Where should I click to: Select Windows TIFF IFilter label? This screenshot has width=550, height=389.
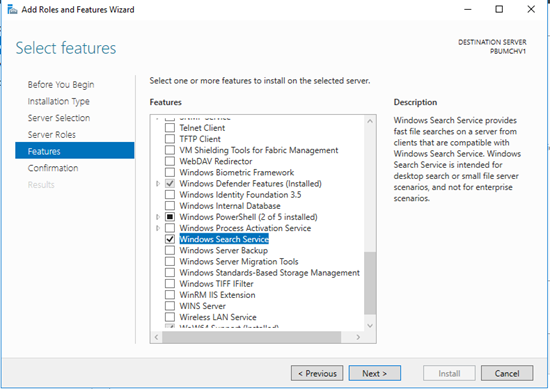216,284
